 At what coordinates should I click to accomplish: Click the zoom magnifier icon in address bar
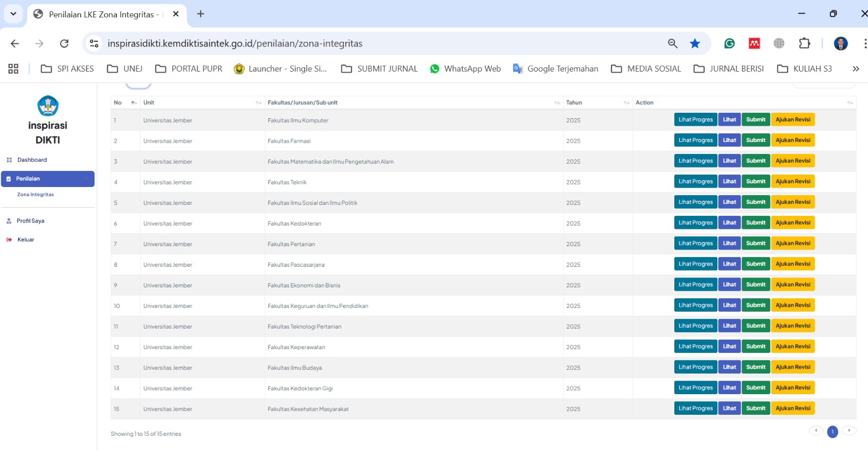pyautogui.click(x=672, y=43)
